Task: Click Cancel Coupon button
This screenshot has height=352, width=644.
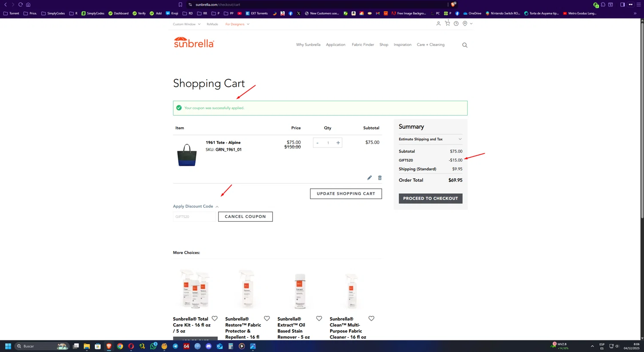Action: point(245,217)
